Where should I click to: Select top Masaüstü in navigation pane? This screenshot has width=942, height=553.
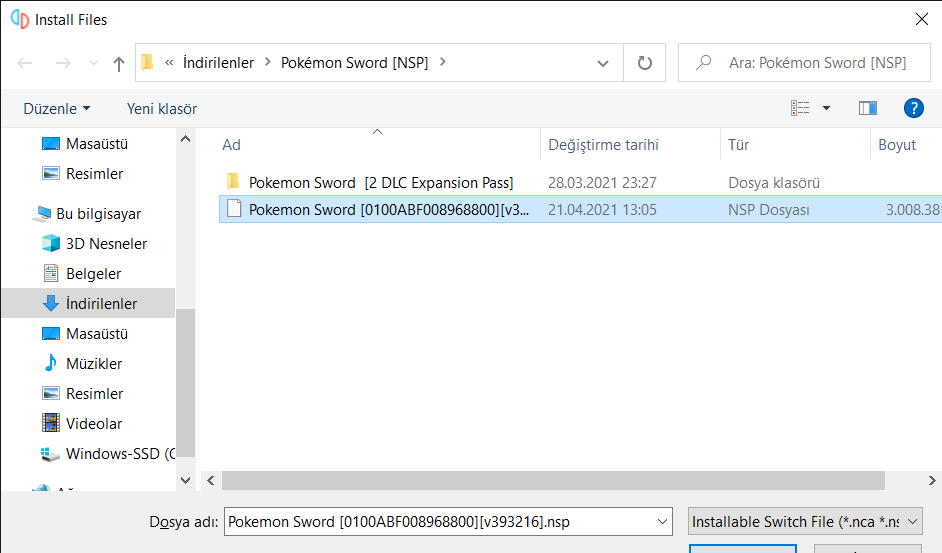97,144
